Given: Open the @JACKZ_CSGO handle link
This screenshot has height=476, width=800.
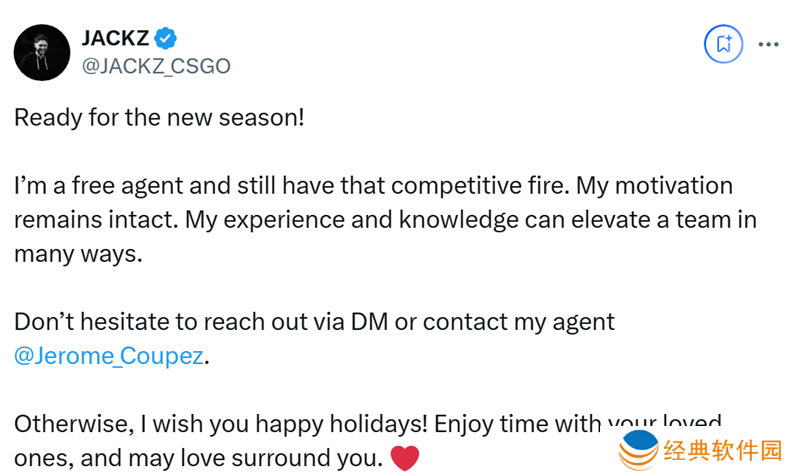Looking at the screenshot, I should tap(155, 66).
